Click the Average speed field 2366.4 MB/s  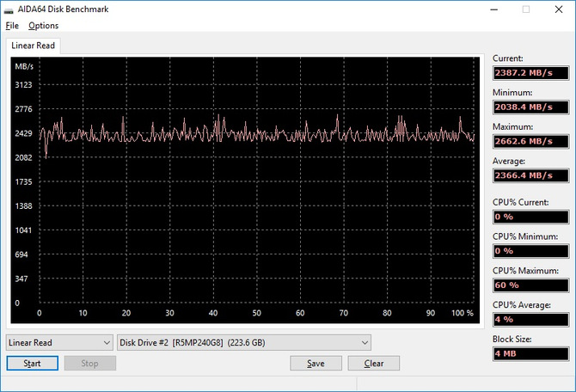coord(530,175)
